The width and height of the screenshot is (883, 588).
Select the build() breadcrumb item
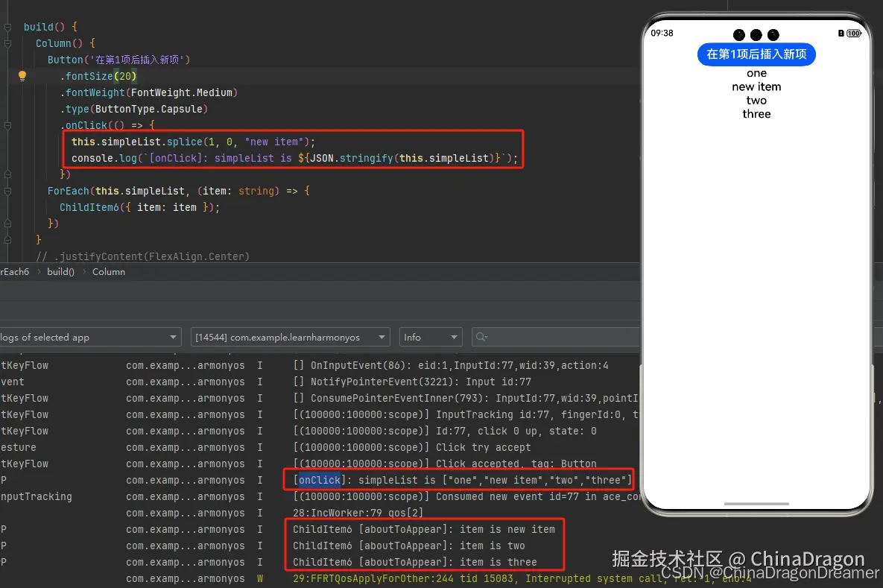tap(61, 271)
